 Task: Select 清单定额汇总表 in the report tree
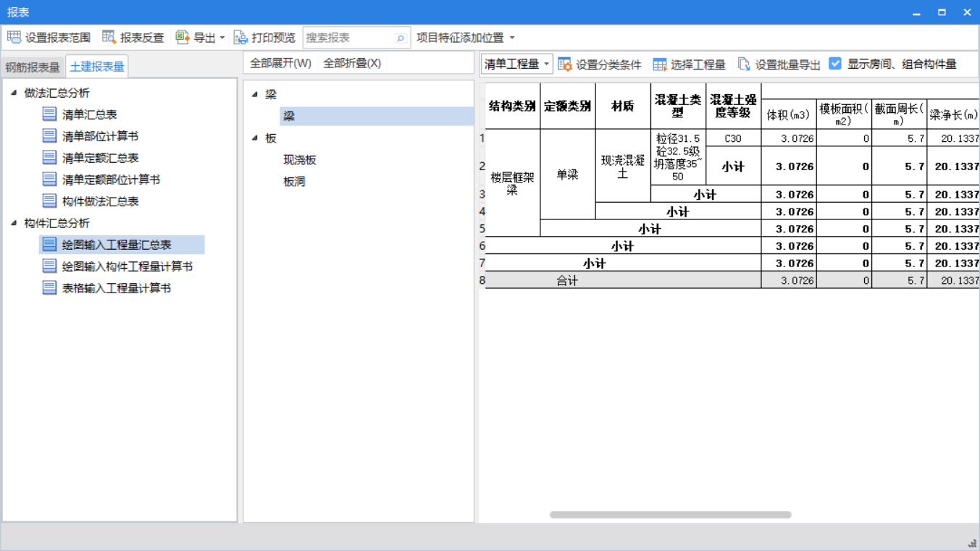(100, 158)
